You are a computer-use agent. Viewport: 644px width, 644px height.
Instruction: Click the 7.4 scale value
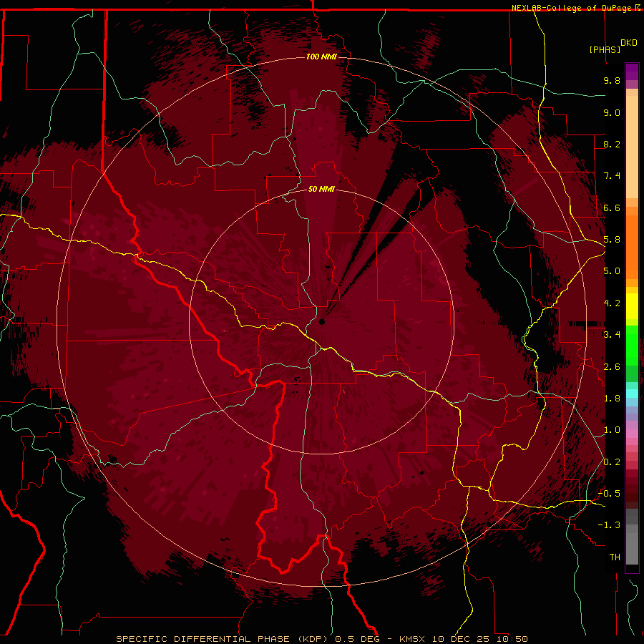click(x=612, y=176)
